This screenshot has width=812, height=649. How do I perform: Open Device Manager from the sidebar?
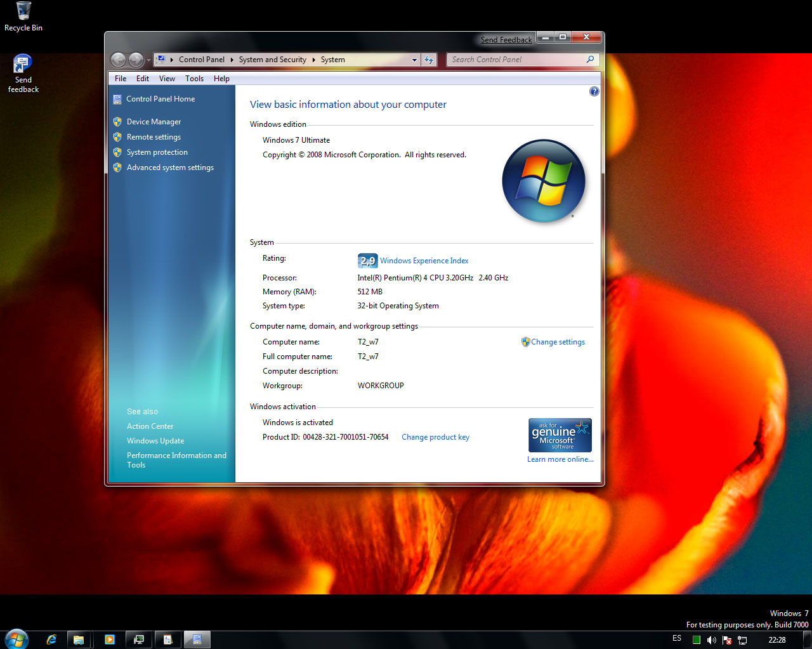(x=154, y=122)
